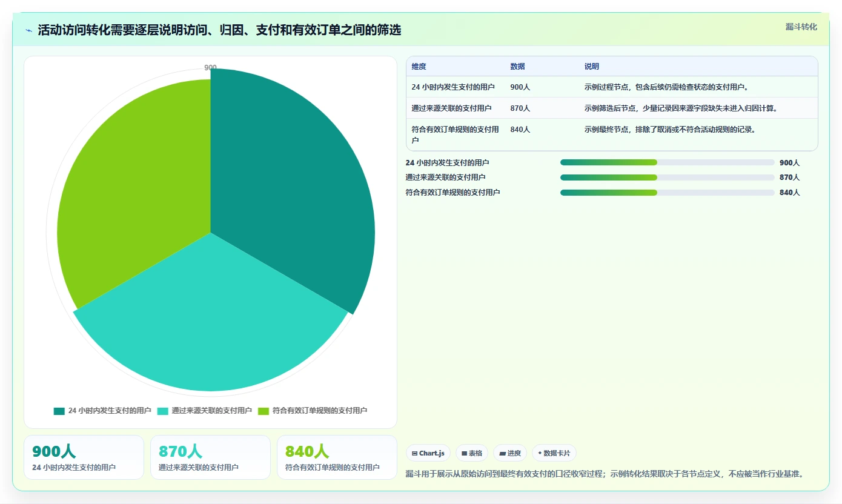This screenshot has height=504, width=842.
Task: Click the 表格 tag icon
Action: (464, 453)
